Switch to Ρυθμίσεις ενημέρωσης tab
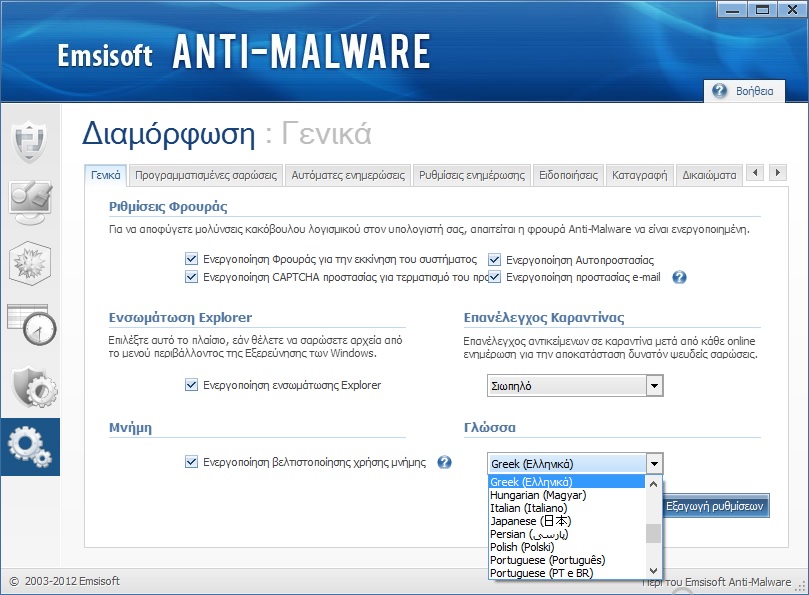The width and height of the screenshot is (809, 595). coord(472,175)
